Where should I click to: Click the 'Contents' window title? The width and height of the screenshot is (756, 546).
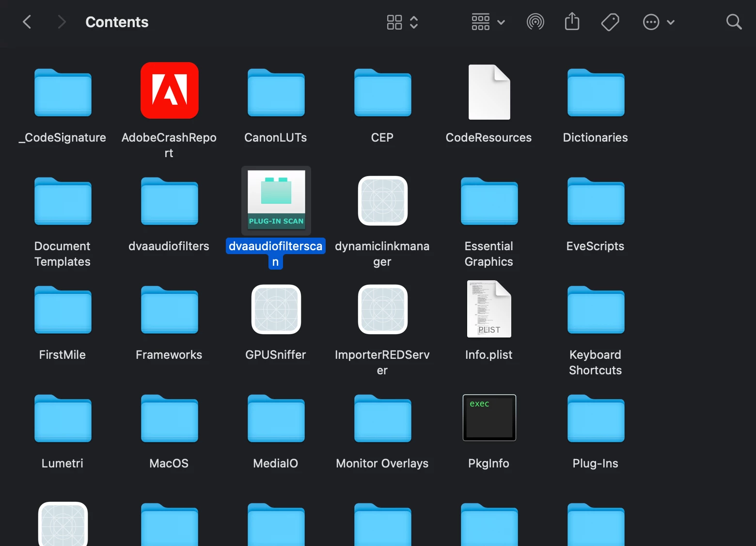click(x=117, y=22)
